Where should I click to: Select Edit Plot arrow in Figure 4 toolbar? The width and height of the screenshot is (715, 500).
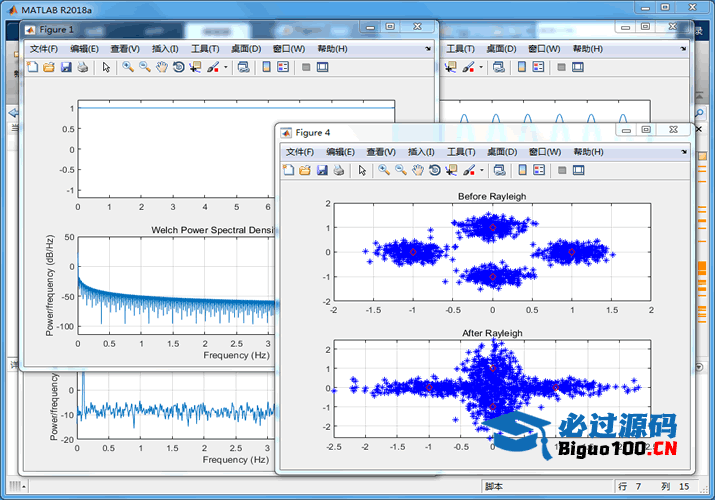point(363,170)
